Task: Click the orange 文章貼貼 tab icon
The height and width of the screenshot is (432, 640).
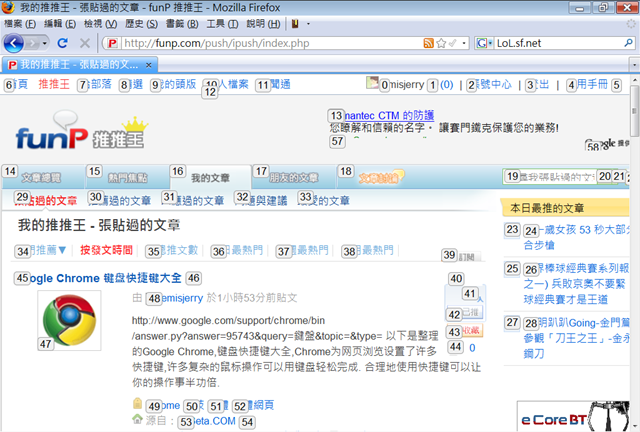Action: click(x=381, y=178)
